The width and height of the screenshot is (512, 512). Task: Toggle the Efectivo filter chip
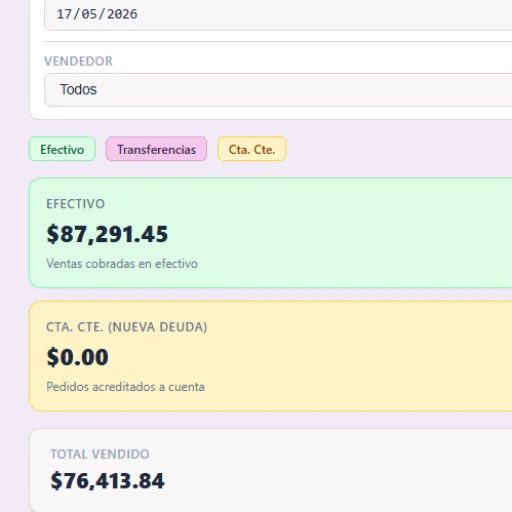coord(62,149)
